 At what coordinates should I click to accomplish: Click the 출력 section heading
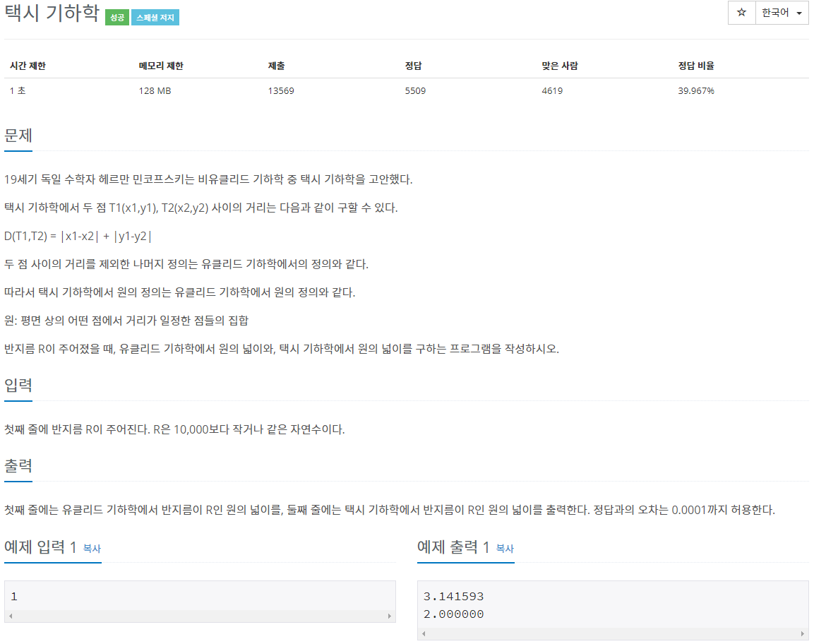click(x=18, y=466)
